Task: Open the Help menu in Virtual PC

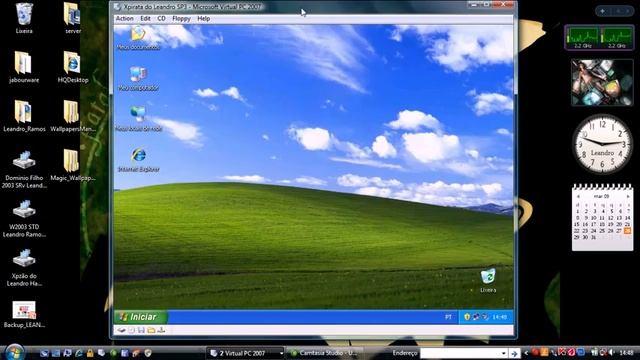Action: tap(204, 19)
